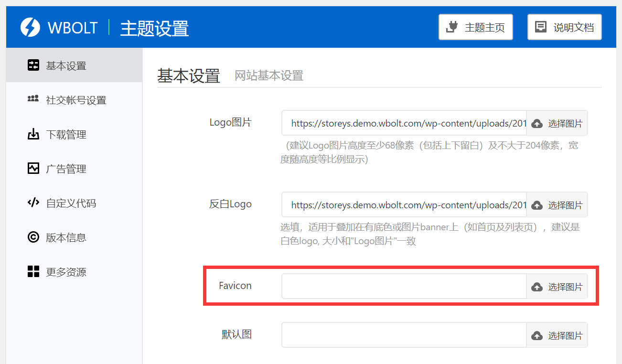The width and height of the screenshot is (622, 364).
Task: Click the WBOLT lightning bolt logo icon
Action: (x=30, y=27)
